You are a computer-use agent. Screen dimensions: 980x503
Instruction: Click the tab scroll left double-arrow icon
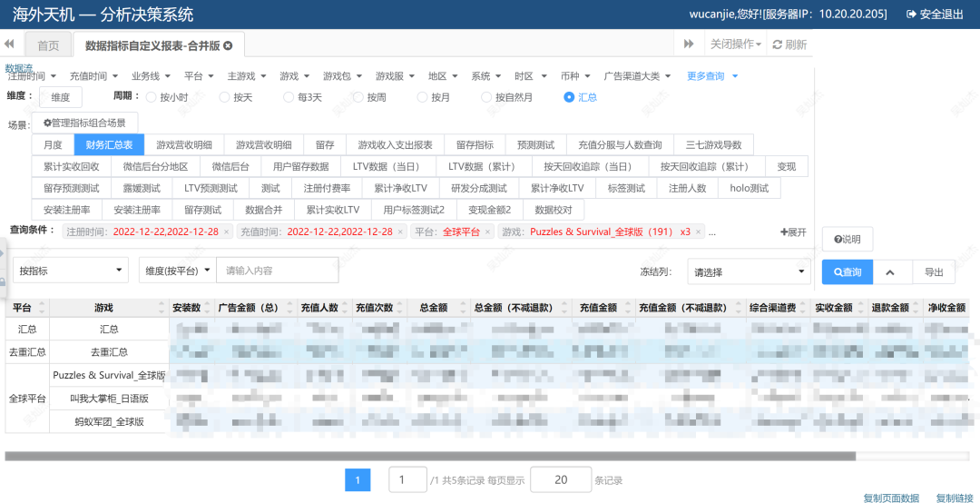click(x=9, y=44)
